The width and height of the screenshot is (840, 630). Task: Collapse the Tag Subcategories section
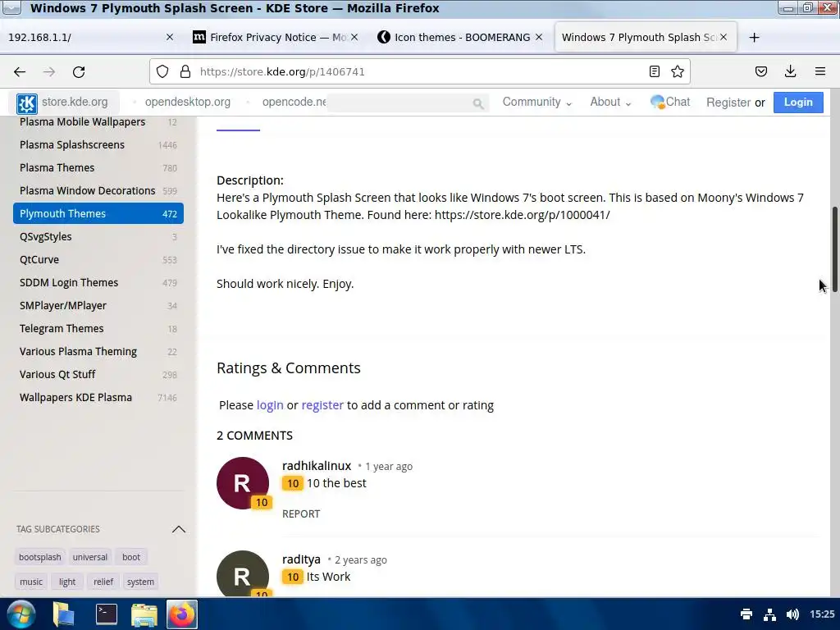click(x=179, y=529)
